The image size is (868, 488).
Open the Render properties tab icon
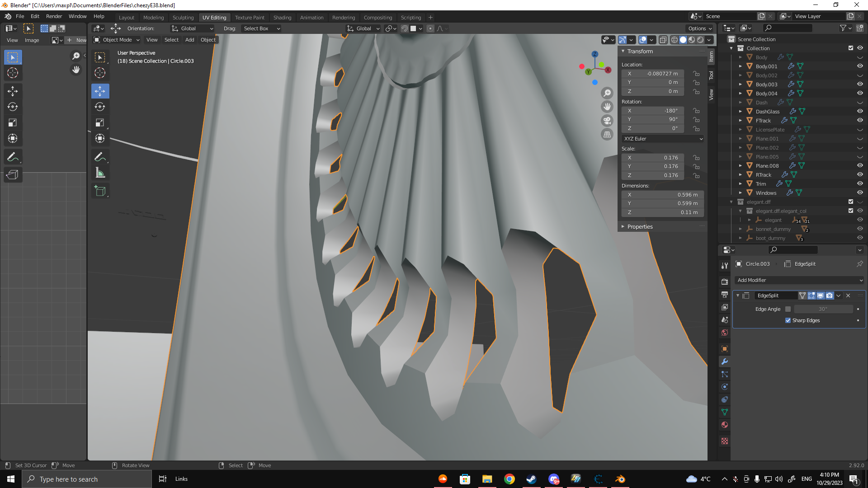[x=725, y=282]
